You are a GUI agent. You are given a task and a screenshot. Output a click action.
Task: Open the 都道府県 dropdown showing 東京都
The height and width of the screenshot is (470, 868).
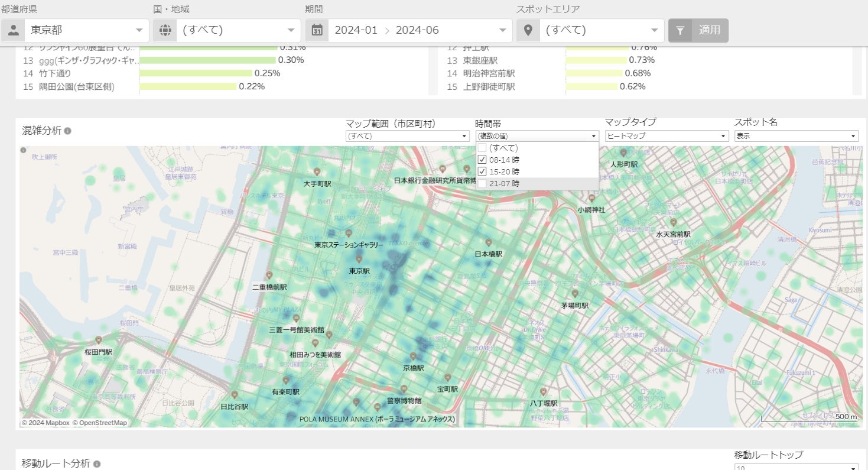[x=86, y=30]
